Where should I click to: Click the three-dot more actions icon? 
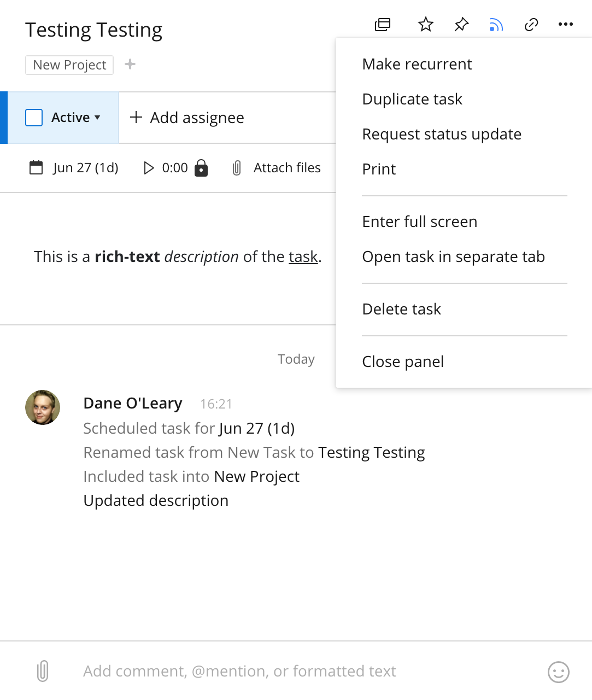566,24
